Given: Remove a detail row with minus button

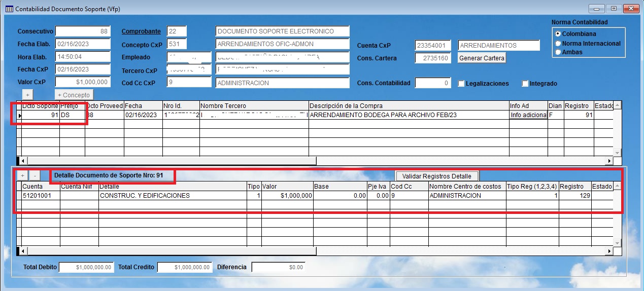Looking at the screenshot, I should [x=34, y=175].
